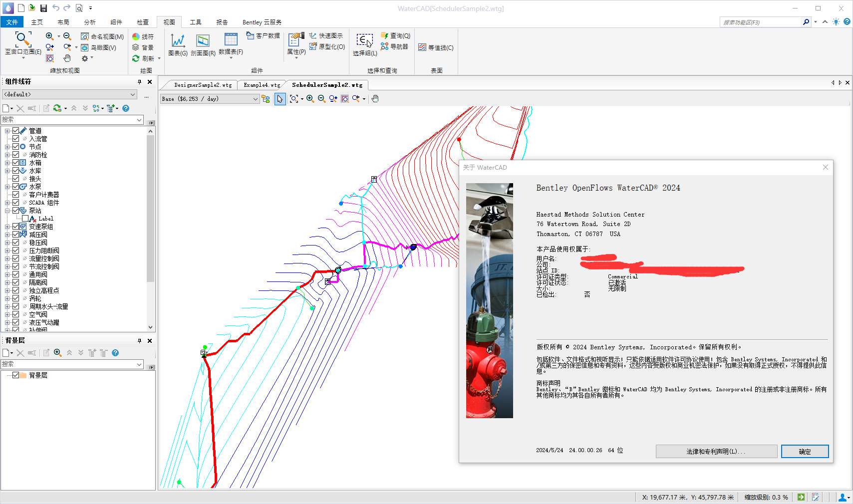The height and width of the screenshot is (504, 853).
Task: Open the 背景 background layers option
Action: point(143,47)
